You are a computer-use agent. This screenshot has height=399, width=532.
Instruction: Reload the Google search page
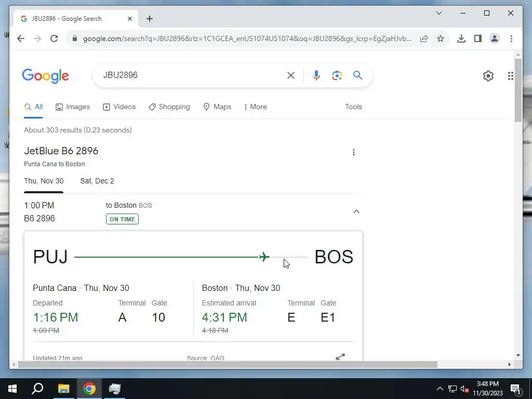point(54,38)
